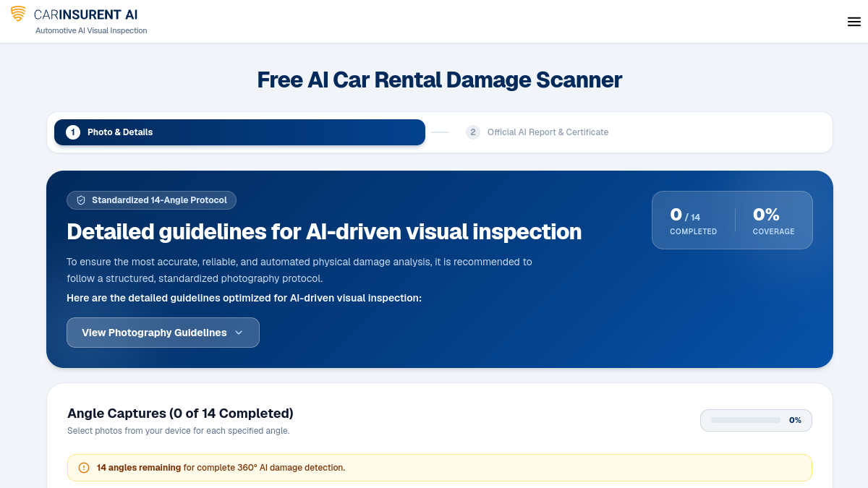
Task: Click the CarInsurent AI logo icon
Action: tap(18, 14)
